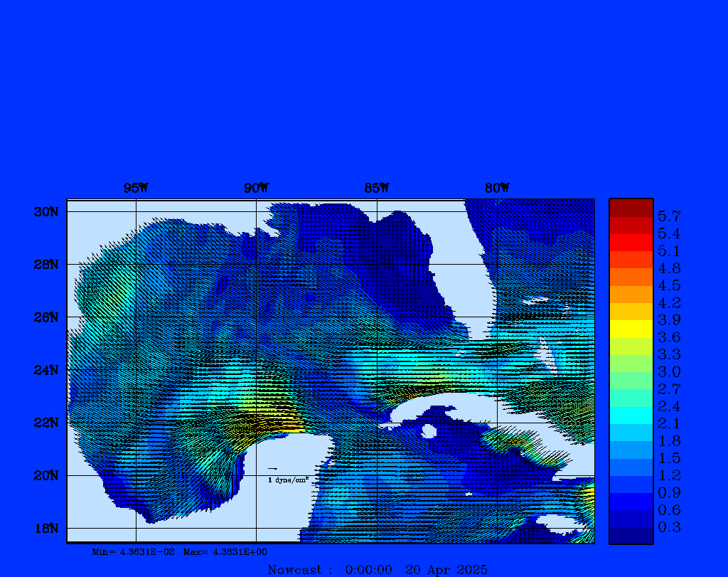The height and width of the screenshot is (577, 728).
Task: Click the Max value text below map
Action: [225, 552]
